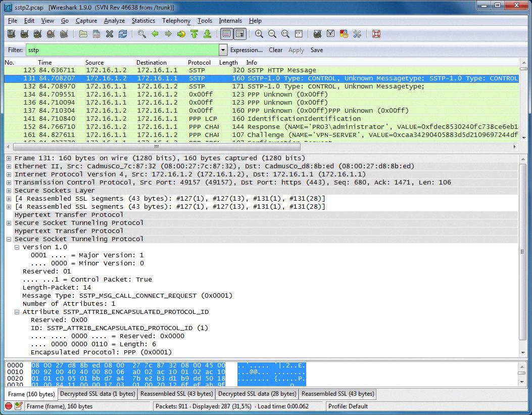
Task: Click the sstp filter input field
Action: (x=122, y=50)
